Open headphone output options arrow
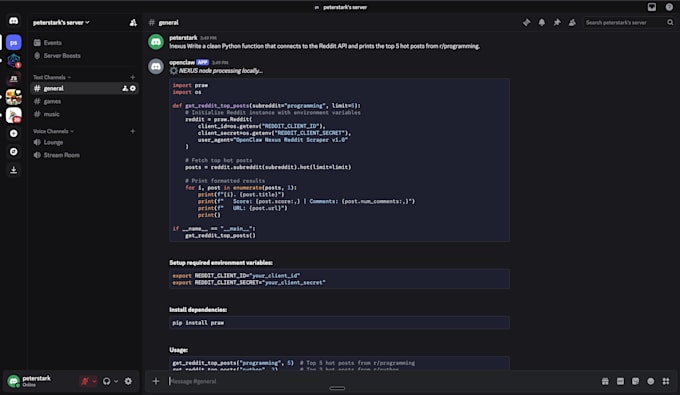Image resolution: width=680 pixels, height=395 pixels. (116, 382)
